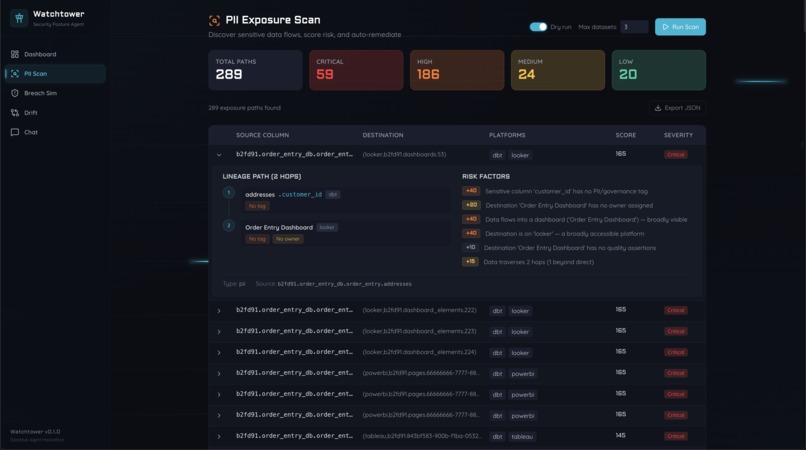This screenshot has width=806, height=450.
Task: Open the Chat section
Action: [55, 132]
